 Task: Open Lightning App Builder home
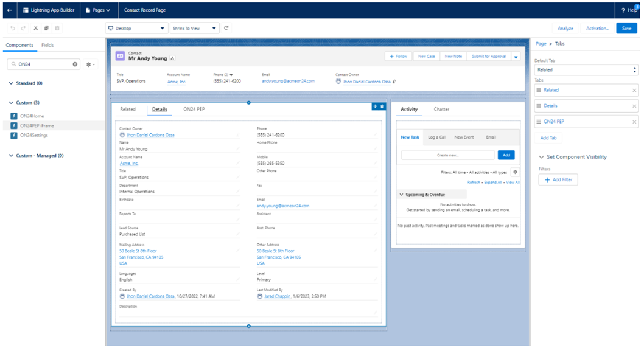tap(49, 10)
